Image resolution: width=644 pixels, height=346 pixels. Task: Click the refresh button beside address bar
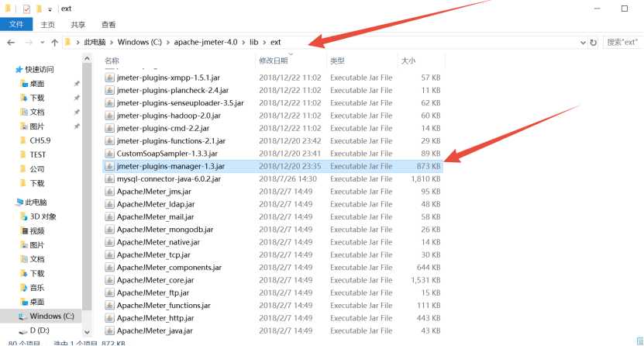click(593, 43)
